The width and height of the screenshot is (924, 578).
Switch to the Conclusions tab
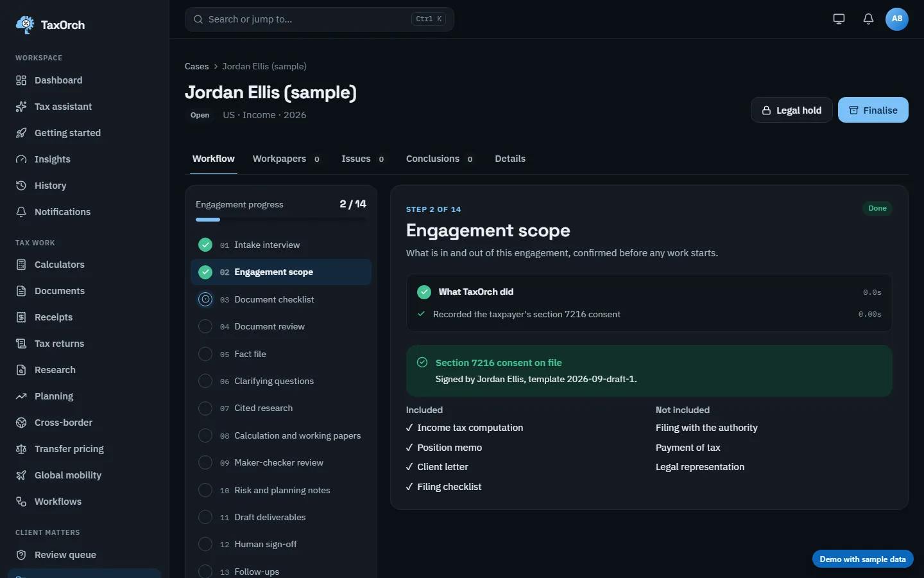(440, 159)
